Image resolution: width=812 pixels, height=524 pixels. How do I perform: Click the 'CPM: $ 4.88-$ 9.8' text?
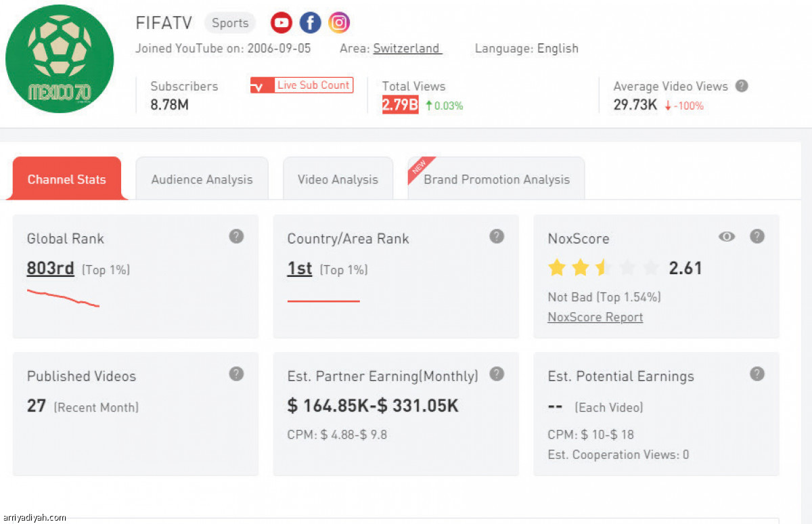tap(337, 435)
